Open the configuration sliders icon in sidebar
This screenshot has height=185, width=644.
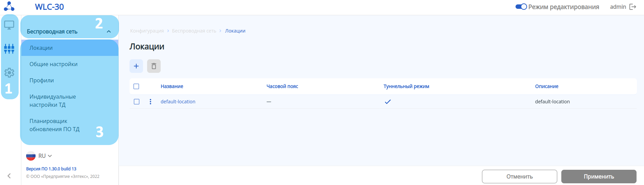pyautogui.click(x=9, y=49)
